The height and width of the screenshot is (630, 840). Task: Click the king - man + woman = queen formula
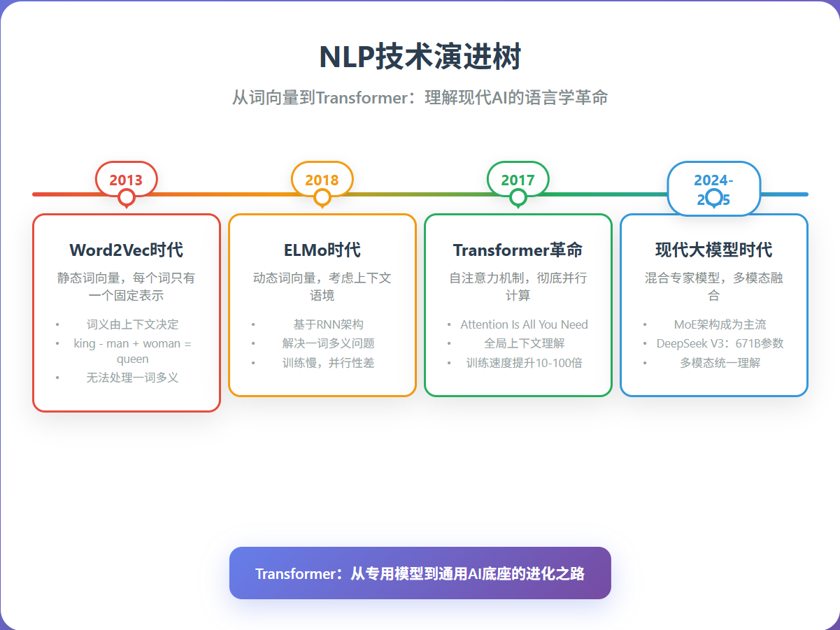(x=133, y=351)
